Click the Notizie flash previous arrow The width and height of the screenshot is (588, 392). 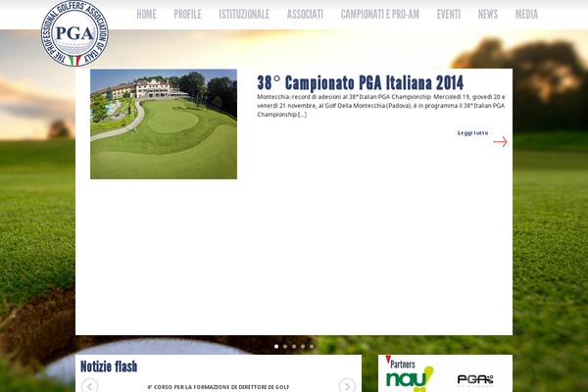click(x=89, y=385)
